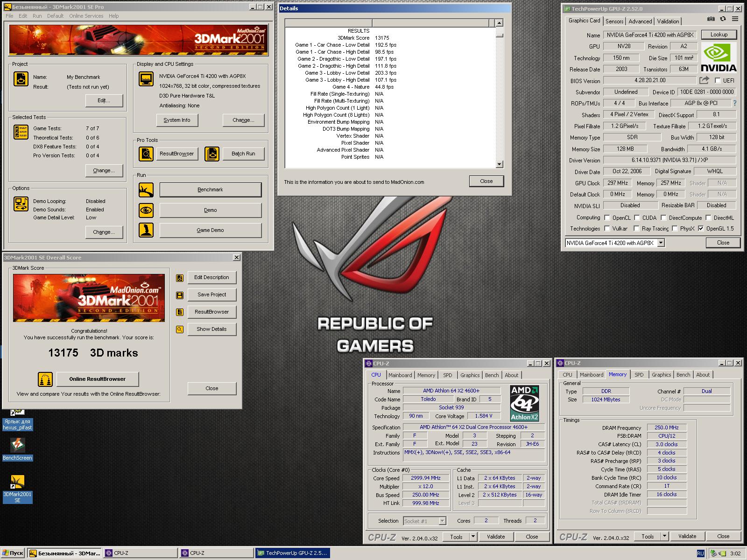Screen dimensions: 747x560
Task: Click the Lookup button in GPU-Z
Action: tap(719, 35)
